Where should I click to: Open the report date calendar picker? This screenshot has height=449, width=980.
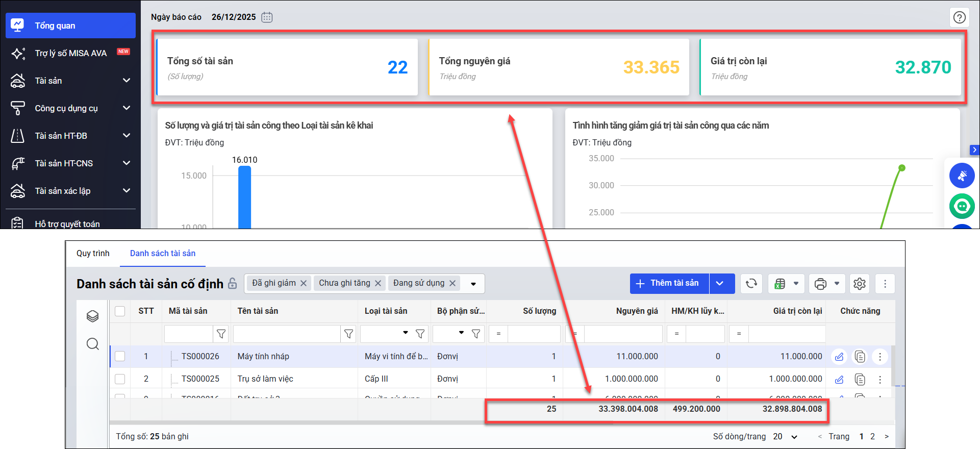click(267, 17)
